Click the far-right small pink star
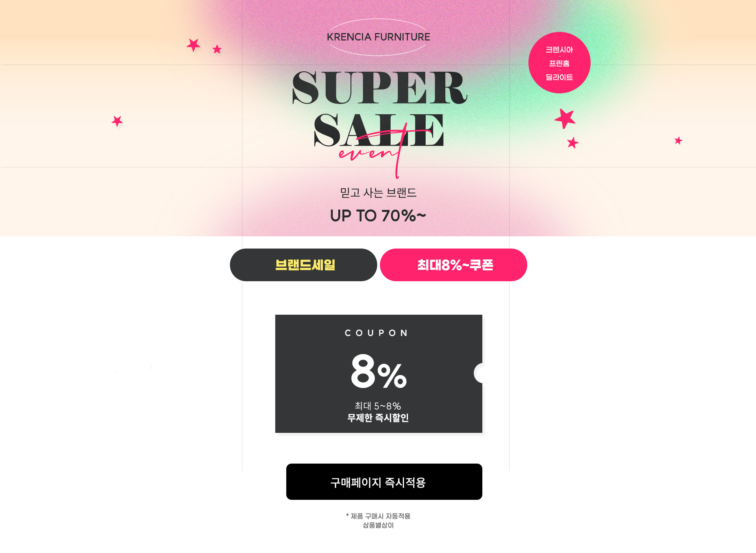The height and width of the screenshot is (553, 756). click(678, 141)
